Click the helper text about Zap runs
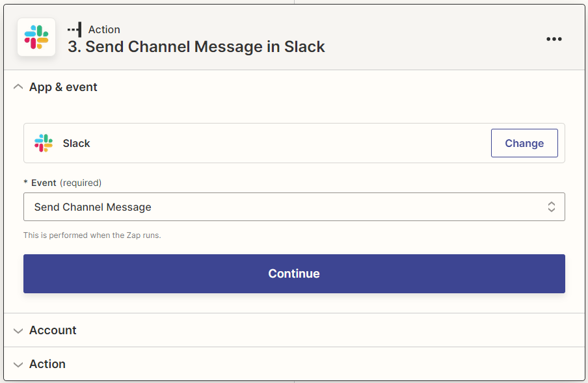The width and height of the screenshot is (588, 383). 92,235
